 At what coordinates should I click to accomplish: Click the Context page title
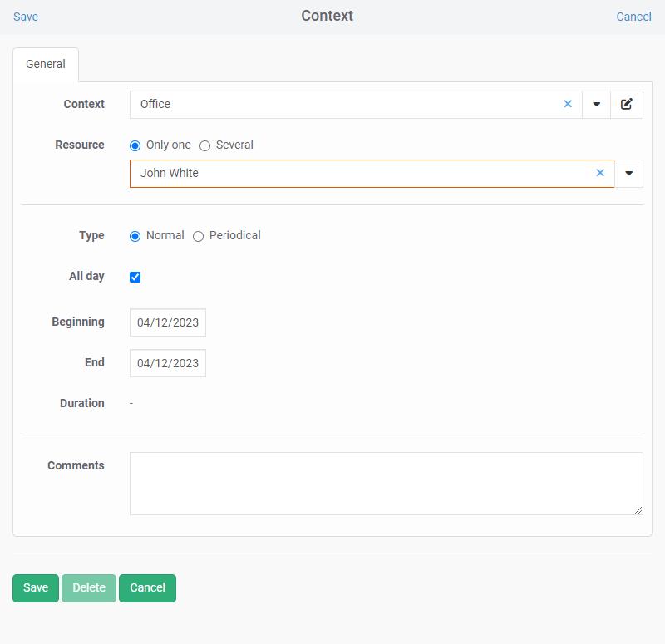click(327, 16)
